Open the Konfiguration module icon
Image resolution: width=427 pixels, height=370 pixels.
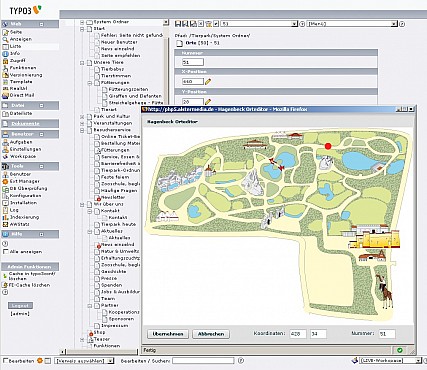[5, 196]
